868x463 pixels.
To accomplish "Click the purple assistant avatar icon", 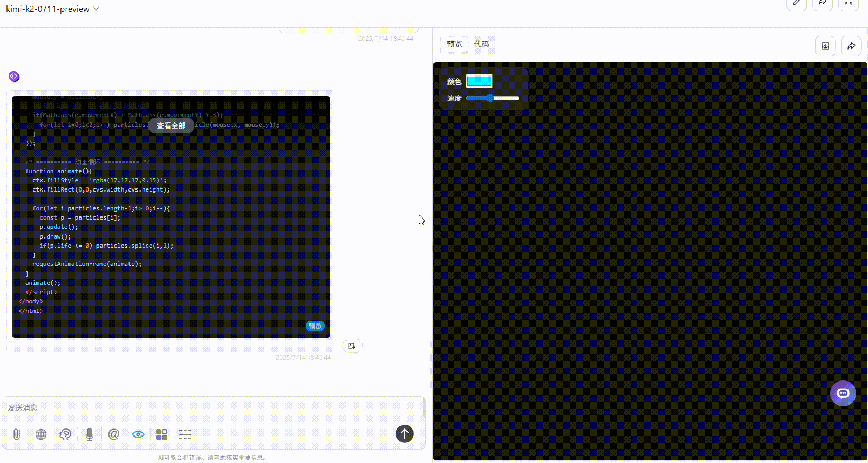I will pyautogui.click(x=14, y=77).
